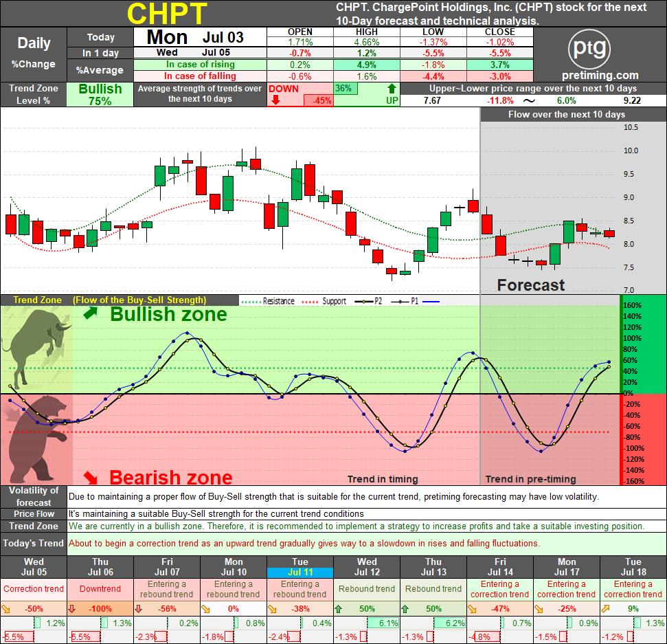Click the ptg circle logo
Screen dimensions: 667x644
pyautogui.click(x=589, y=49)
